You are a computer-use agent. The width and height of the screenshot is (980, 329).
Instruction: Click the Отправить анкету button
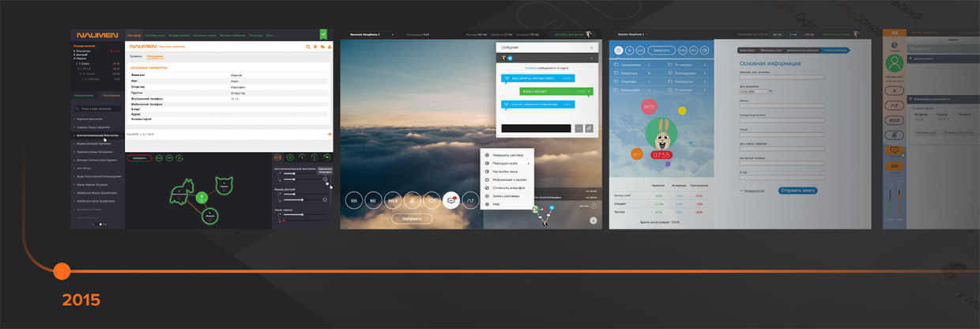797,191
